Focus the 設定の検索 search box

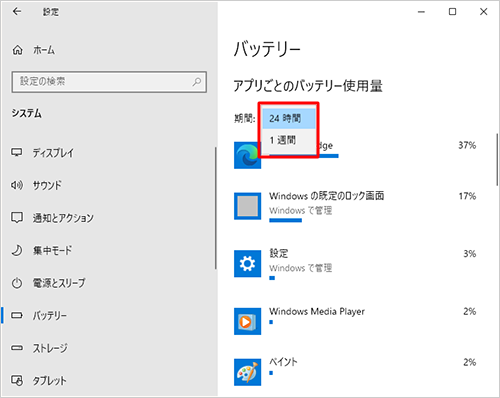click(x=109, y=82)
